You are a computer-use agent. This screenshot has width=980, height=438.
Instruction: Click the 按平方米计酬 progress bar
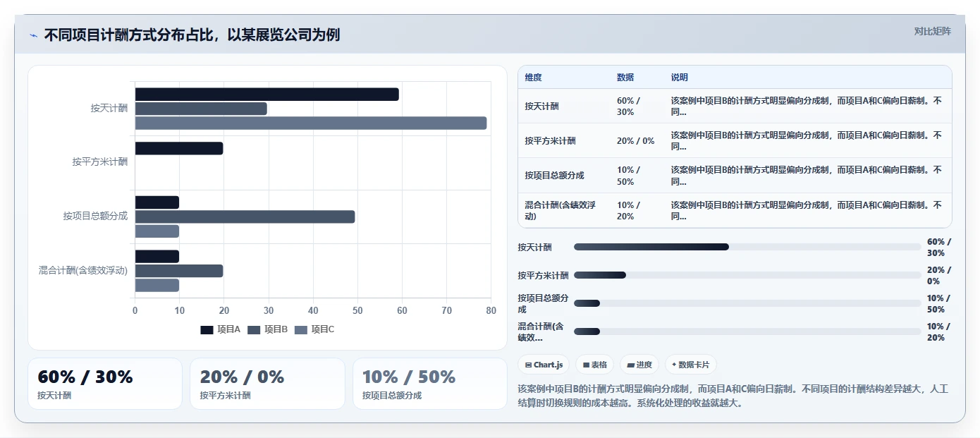pos(747,275)
